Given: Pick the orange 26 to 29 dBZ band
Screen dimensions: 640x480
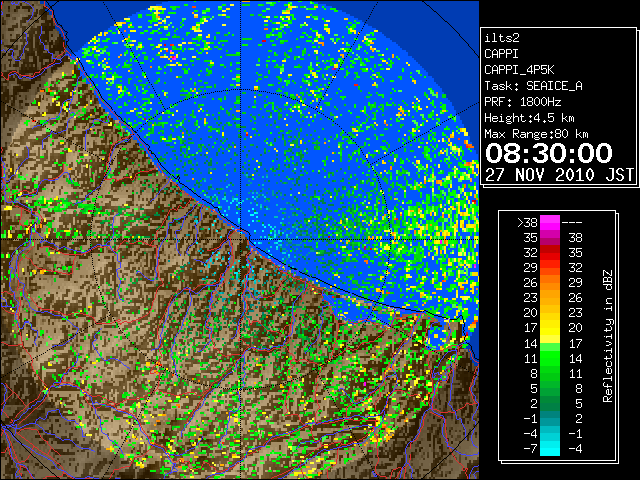Looking at the screenshot, I should point(550,282).
